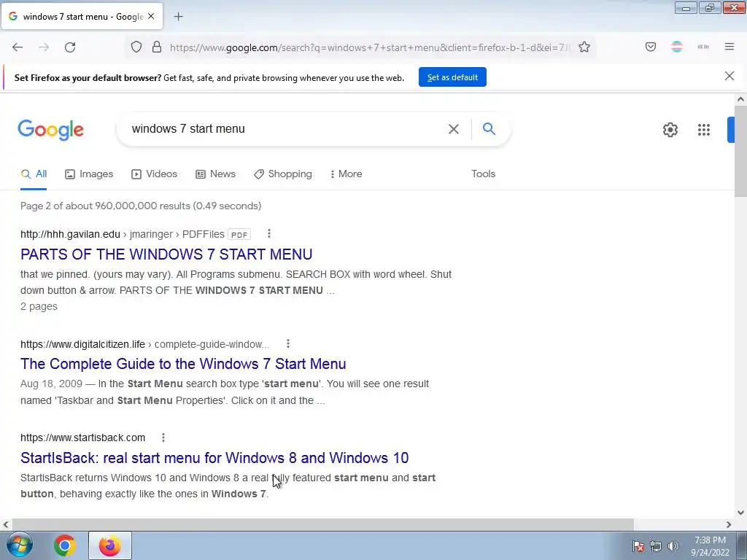
Task: Dismiss the default browser notification bar
Action: click(729, 76)
